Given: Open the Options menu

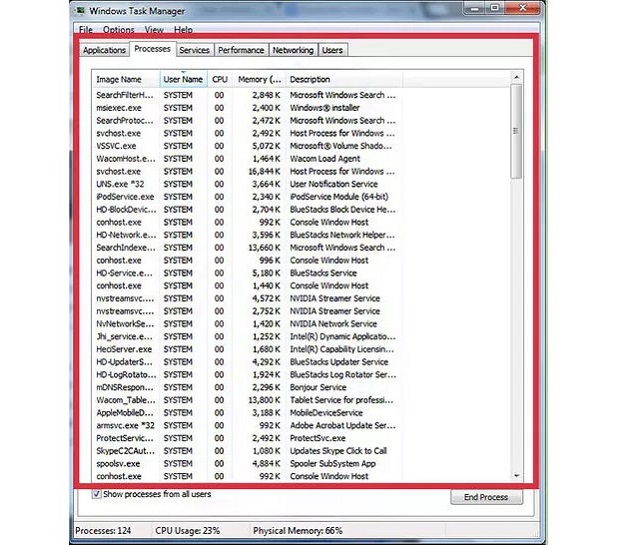Looking at the screenshot, I should pyautogui.click(x=118, y=29).
